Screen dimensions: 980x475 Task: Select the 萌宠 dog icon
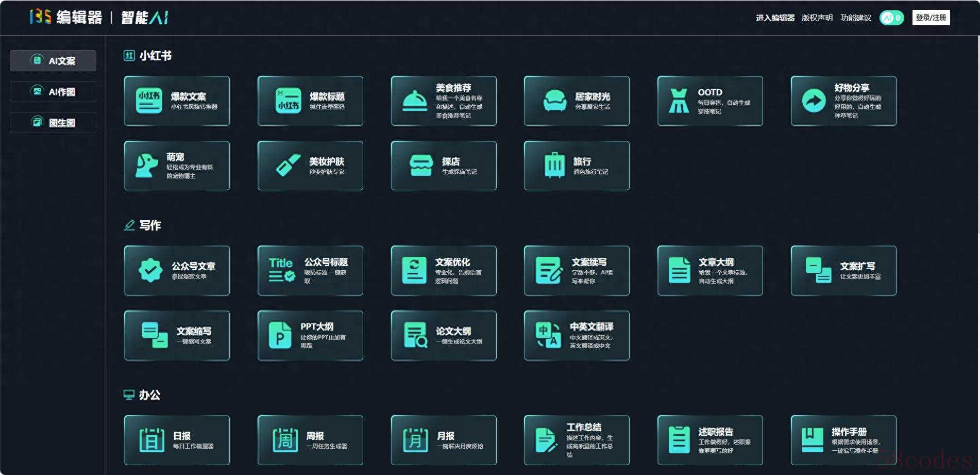coord(146,166)
